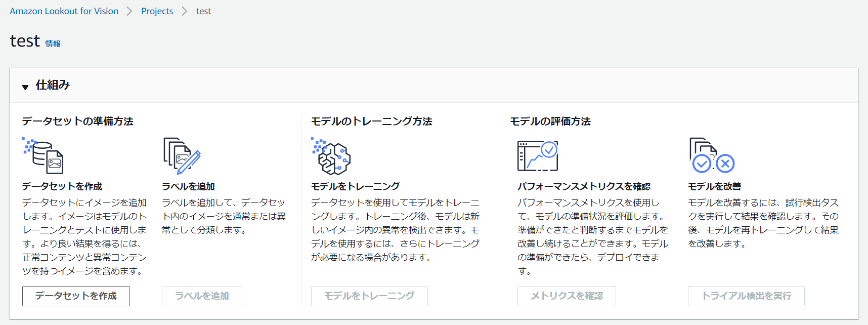
Task: Click the データセットの準備方法 heading
Action: pyautogui.click(x=78, y=121)
